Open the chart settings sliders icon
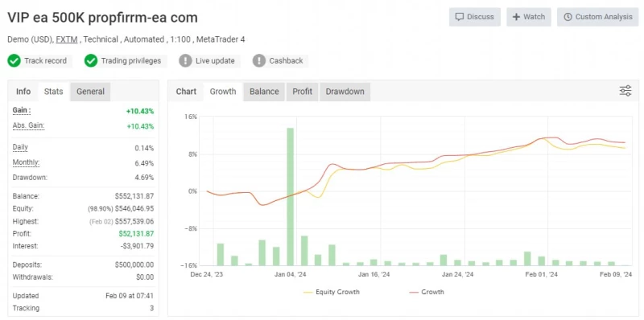Screen dimensions: 644x320 (625, 91)
